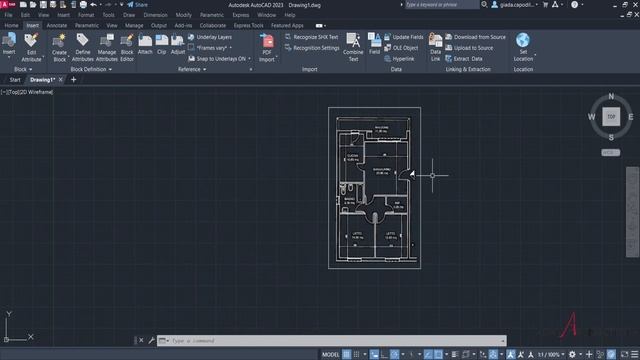Open the Insert block tool

click(x=9, y=44)
